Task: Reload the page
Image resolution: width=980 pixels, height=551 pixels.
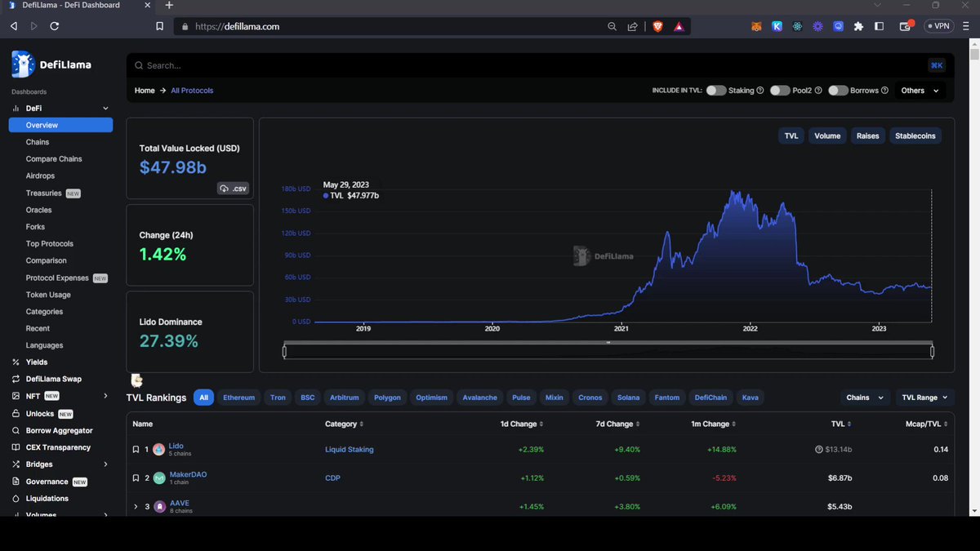Action: pyautogui.click(x=54, y=26)
